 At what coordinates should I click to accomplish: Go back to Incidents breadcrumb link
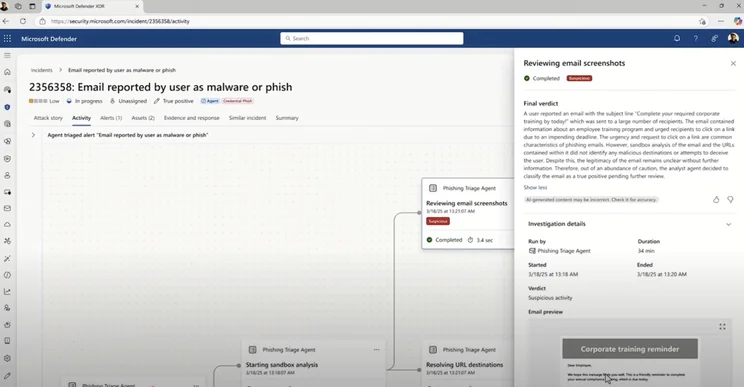(x=41, y=70)
